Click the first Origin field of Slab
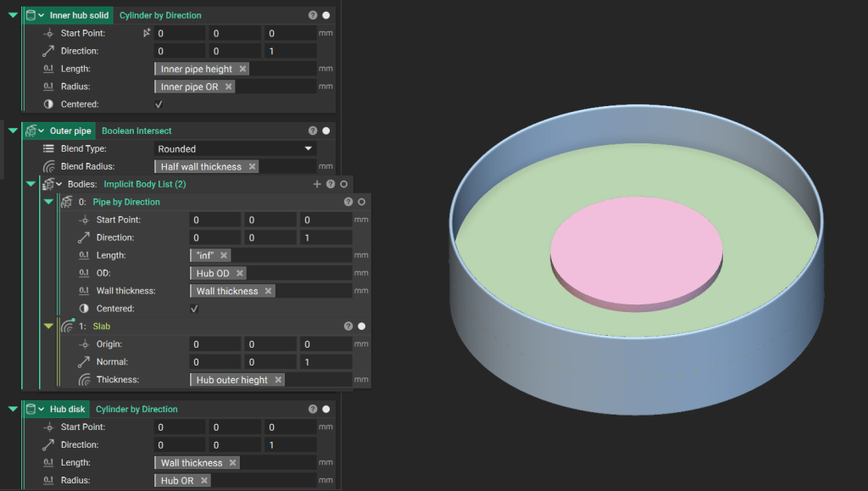This screenshot has height=491, width=868. coord(215,344)
